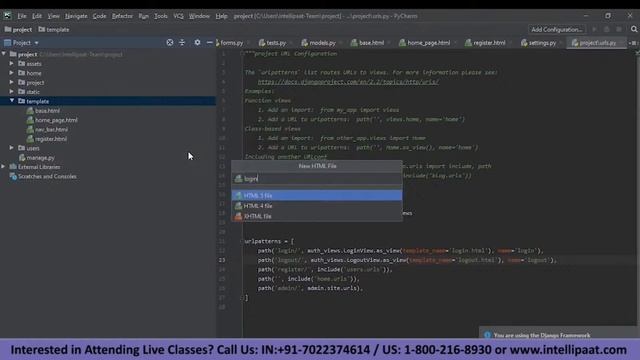Viewport: 640px width, 360px height.
Task: Click the template breadcrumb in navigation bar
Action: (53, 29)
